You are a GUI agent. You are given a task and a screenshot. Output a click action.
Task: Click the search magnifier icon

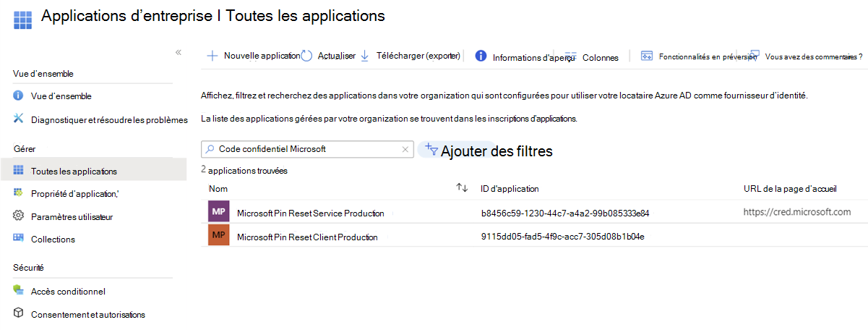pyautogui.click(x=210, y=149)
